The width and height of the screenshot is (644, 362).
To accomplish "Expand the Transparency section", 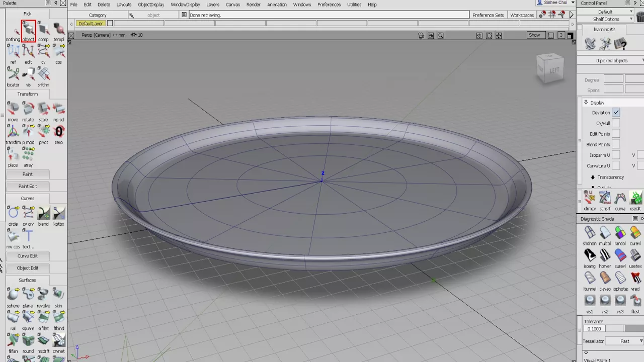I will pyautogui.click(x=593, y=177).
